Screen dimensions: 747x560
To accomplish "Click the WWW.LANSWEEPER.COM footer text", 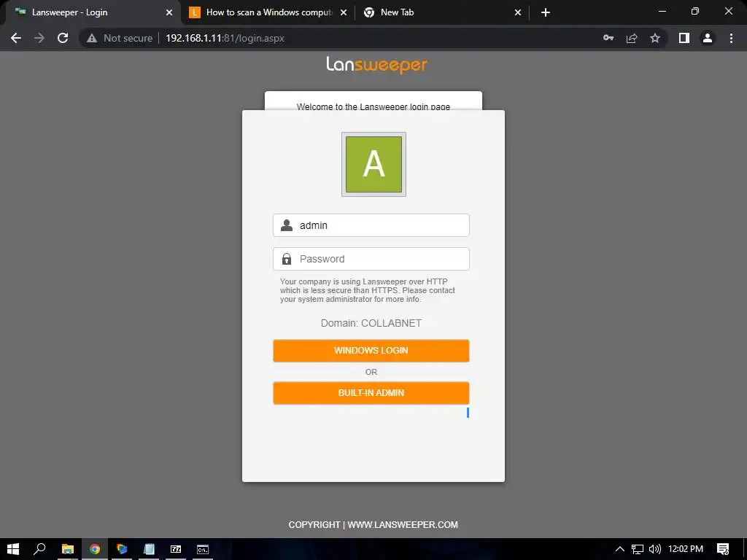I will pyautogui.click(x=403, y=525).
